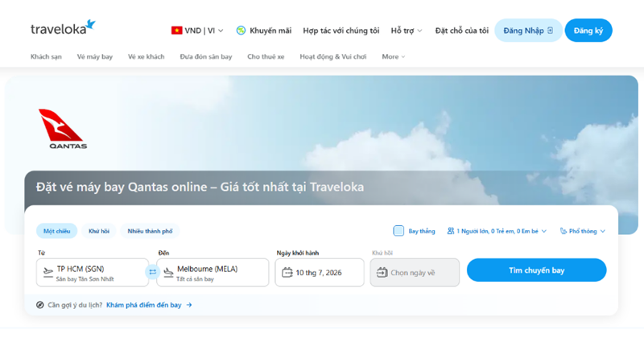Screen dimensions: 644x338
Task: Click the Melbourne (MELA) destination field
Action: (213, 272)
